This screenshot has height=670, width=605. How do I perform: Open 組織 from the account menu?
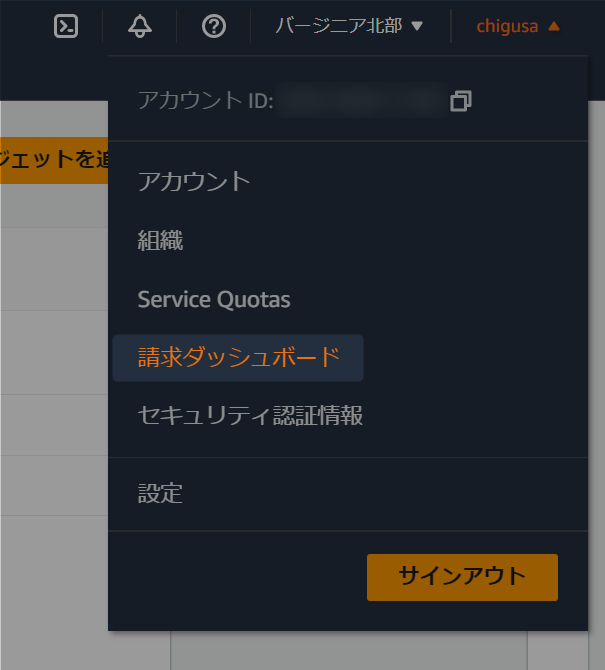point(160,240)
